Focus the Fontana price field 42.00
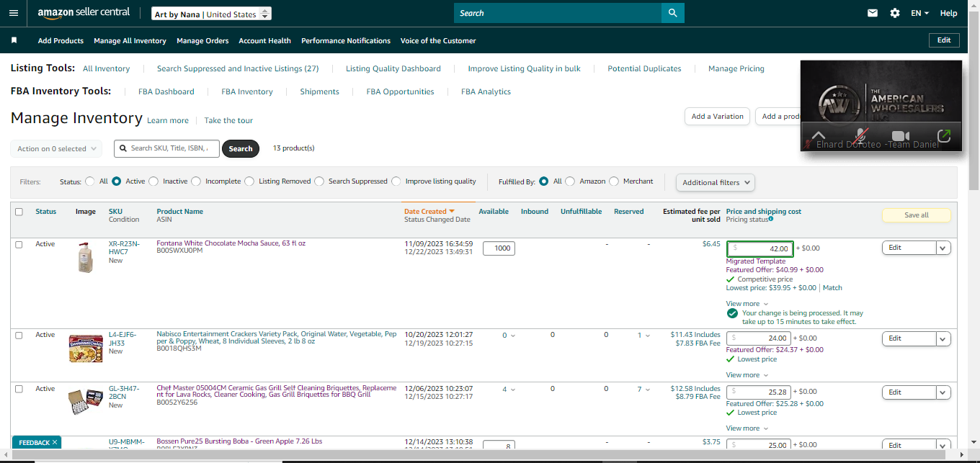 pos(759,248)
